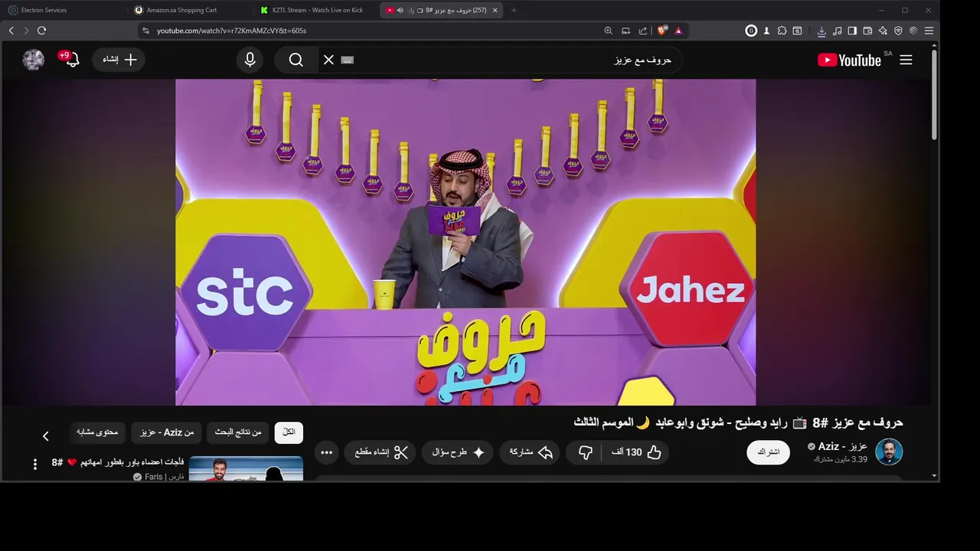980x551 pixels.
Task: Reload the page with the refresh icon
Action: pos(41,31)
